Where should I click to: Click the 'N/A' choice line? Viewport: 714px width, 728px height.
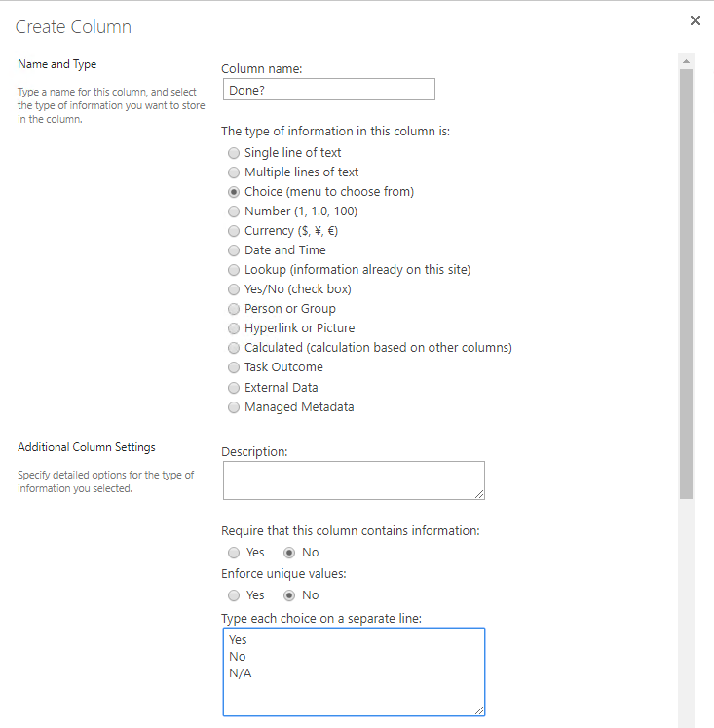click(x=241, y=673)
